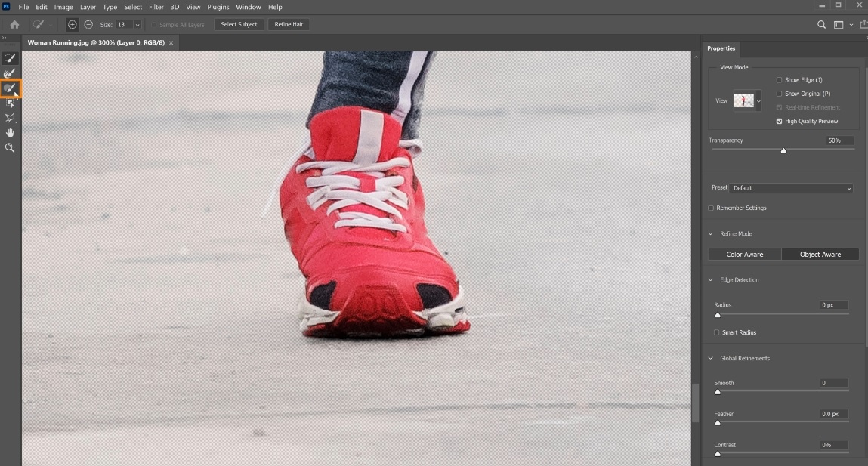Screen dimensions: 868x466
Task: Collapse the Refine Mode section
Action: [711, 234]
